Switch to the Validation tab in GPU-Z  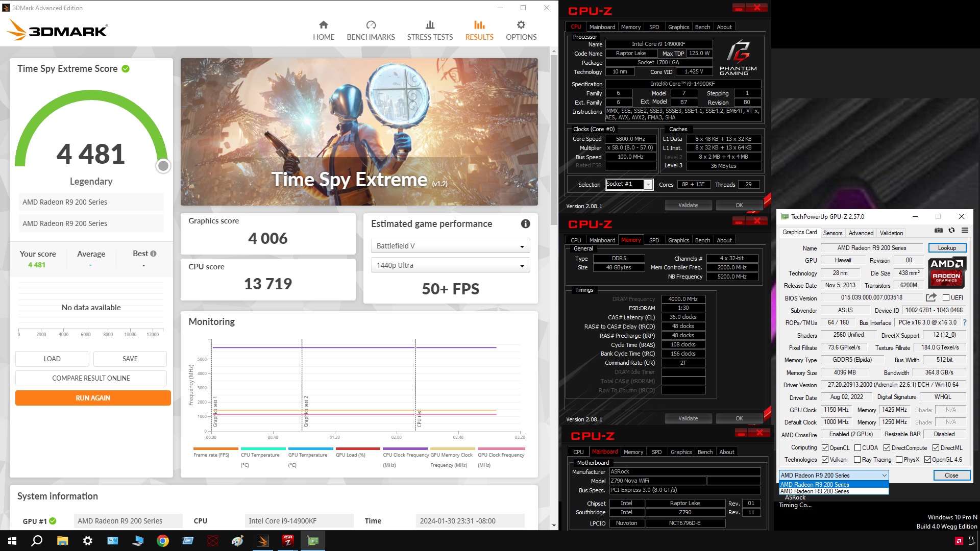pyautogui.click(x=891, y=233)
